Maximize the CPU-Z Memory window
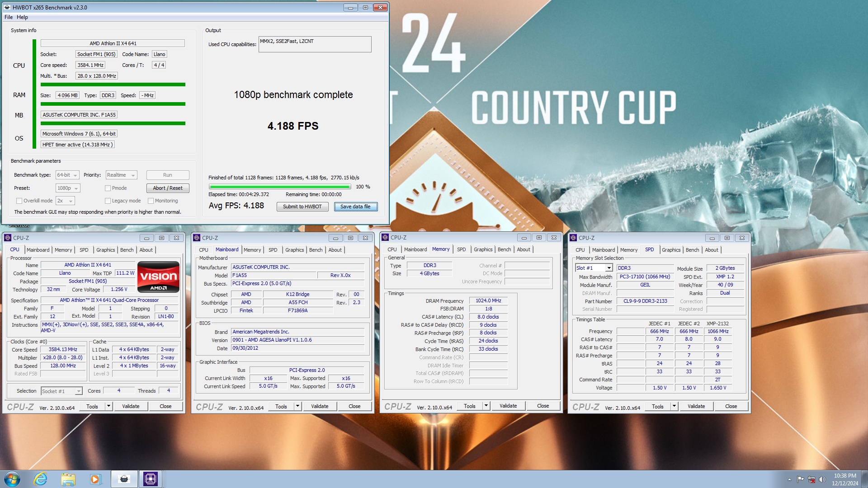 click(539, 237)
